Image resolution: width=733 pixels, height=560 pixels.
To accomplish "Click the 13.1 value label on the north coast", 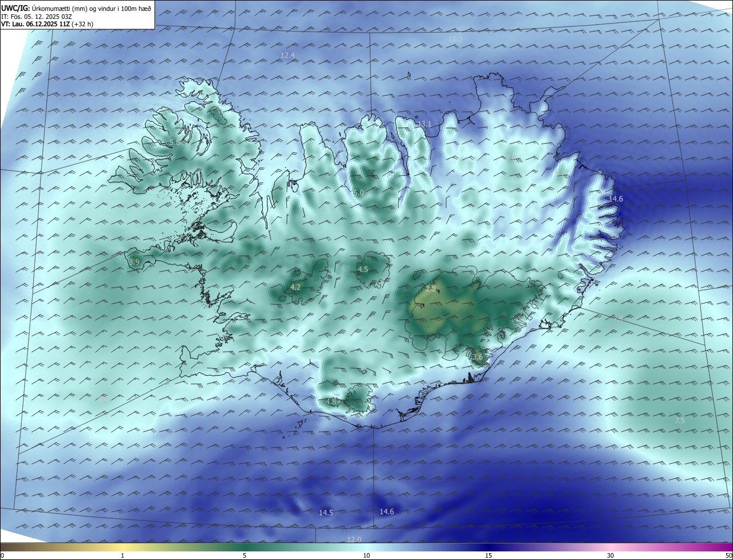I will [x=424, y=124].
